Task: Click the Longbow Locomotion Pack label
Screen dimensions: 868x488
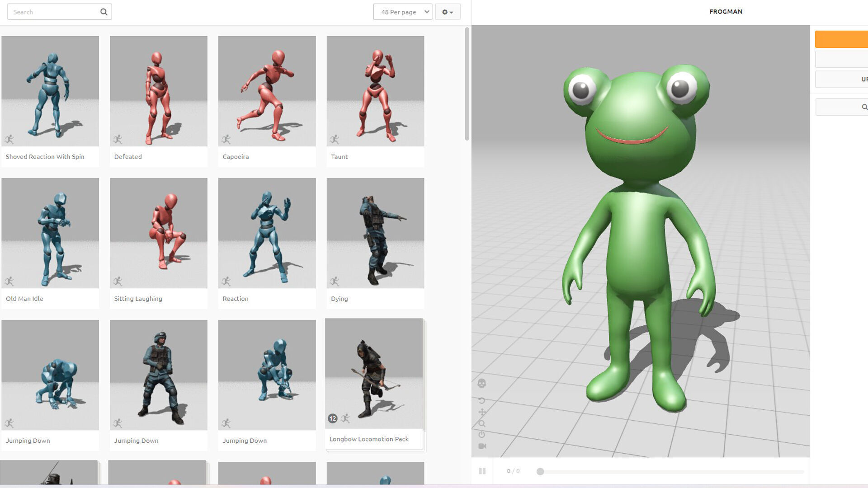Action: [x=369, y=439]
